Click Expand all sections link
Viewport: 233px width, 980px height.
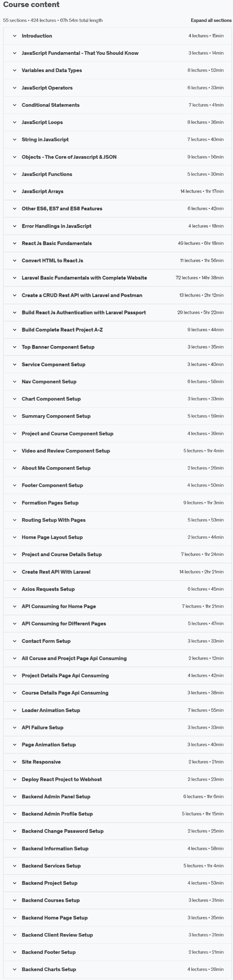point(211,21)
